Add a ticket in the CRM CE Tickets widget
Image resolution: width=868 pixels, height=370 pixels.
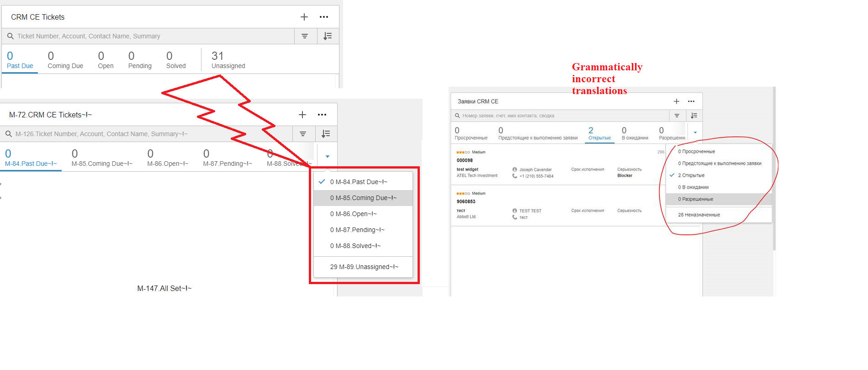click(x=304, y=17)
